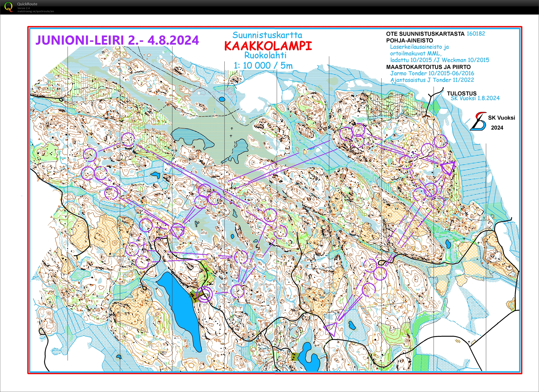Click the QuickRoute application title text
Image resolution: width=539 pixels, height=392 pixels.
(x=27, y=4)
